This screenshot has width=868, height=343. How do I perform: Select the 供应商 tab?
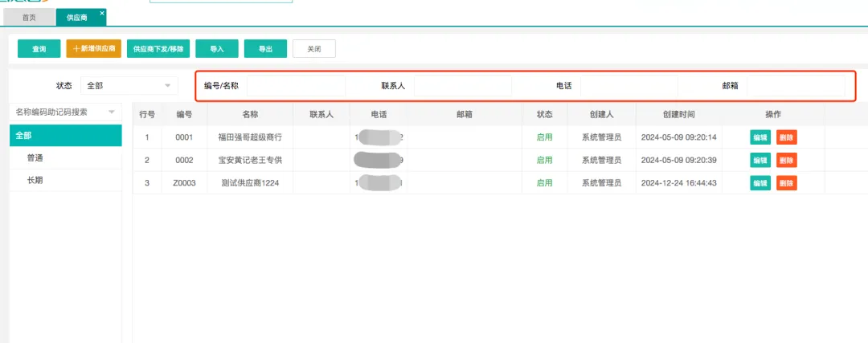click(77, 18)
